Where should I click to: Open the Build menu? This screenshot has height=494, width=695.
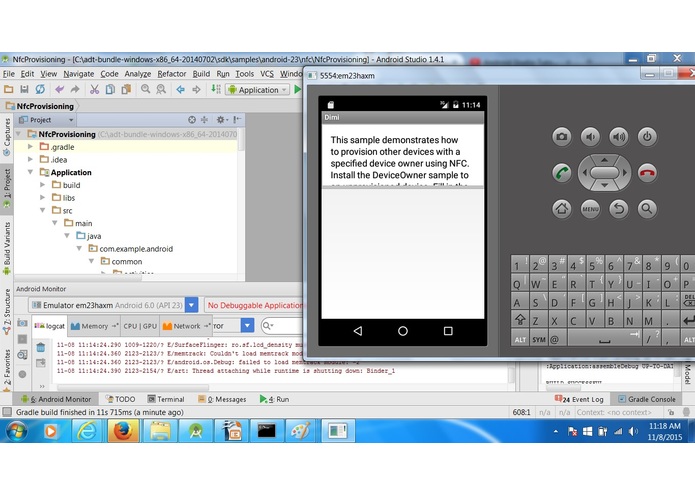point(201,74)
